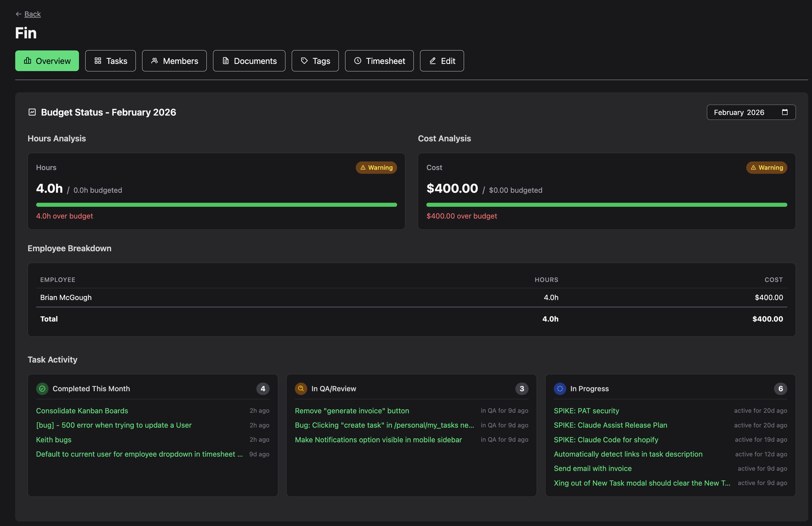
Task: Click the In Progress count badge
Action: [x=780, y=389]
